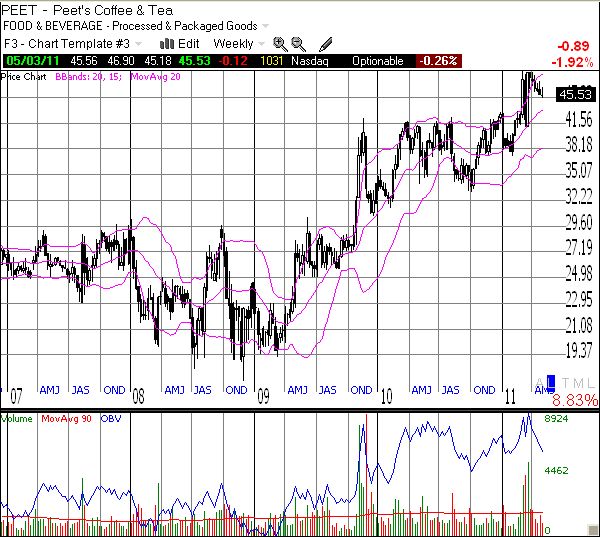Click FOOD & BEVERAGE industry label
This screenshot has width=600, height=537.
[x=53, y=26]
